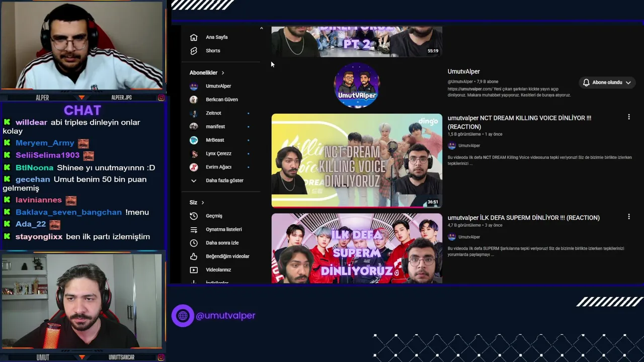Open options menu for SUPERM video
The width and height of the screenshot is (644, 362).
coord(628,217)
